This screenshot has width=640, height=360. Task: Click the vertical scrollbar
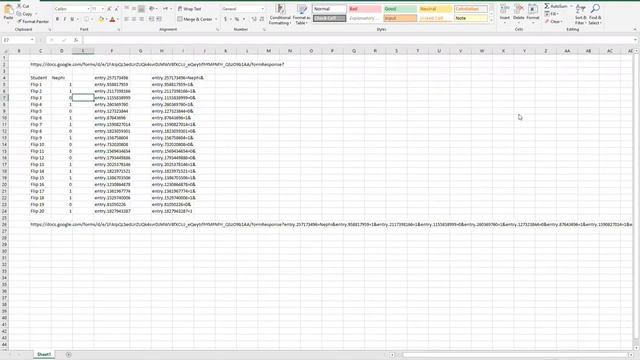pos(636,200)
